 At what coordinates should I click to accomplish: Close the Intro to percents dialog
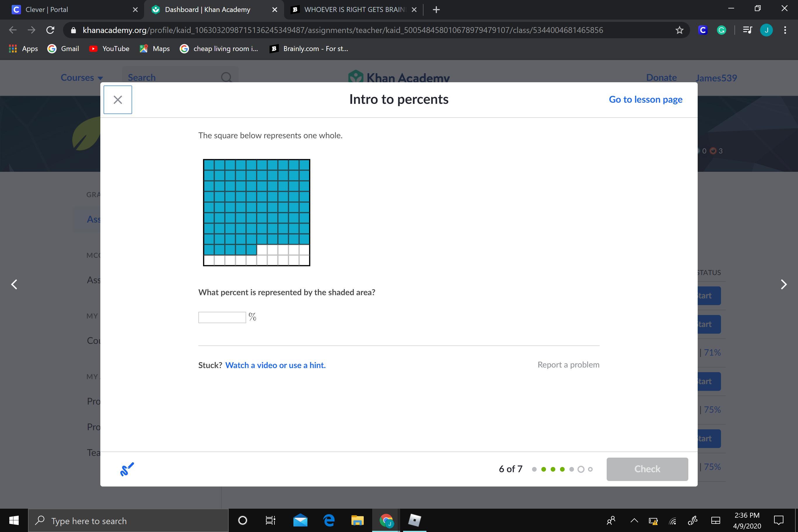pyautogui.click(x=118, y=100)
